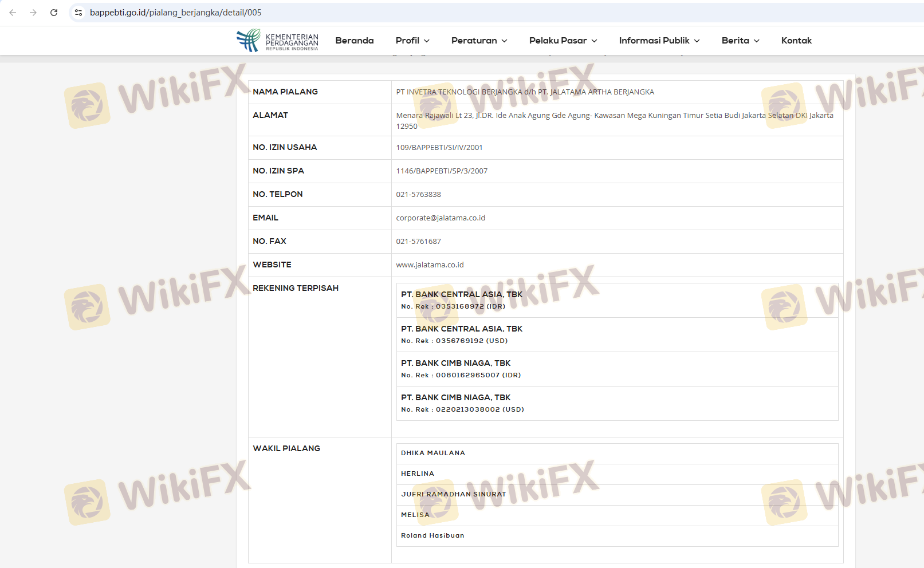Open the Berita menu
924x568 pixels.
(741, 41)
